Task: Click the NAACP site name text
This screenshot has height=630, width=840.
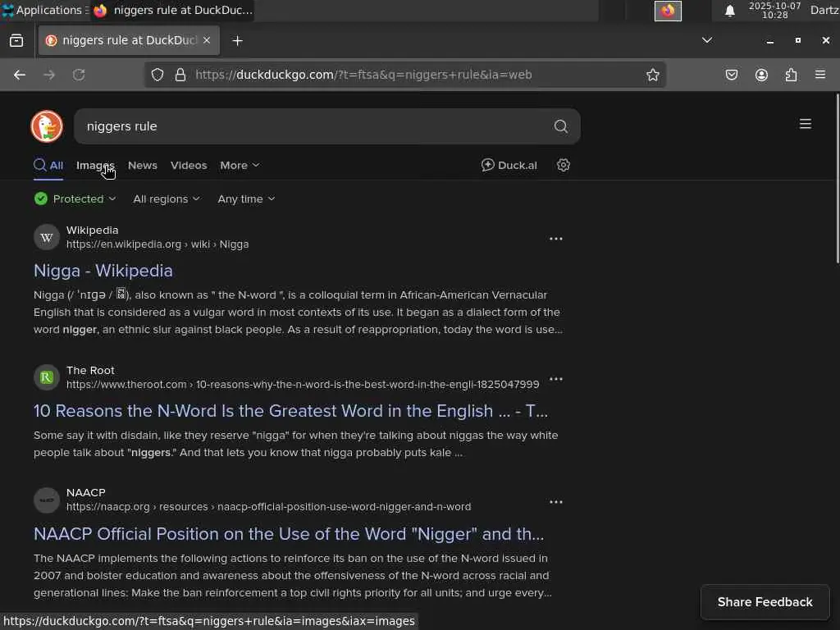Action: (85, 493)
